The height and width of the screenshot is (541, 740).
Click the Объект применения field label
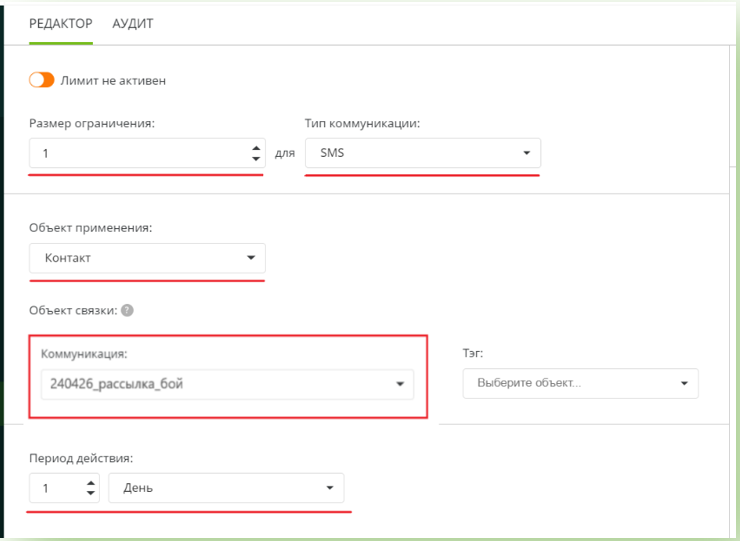[91, 228]
